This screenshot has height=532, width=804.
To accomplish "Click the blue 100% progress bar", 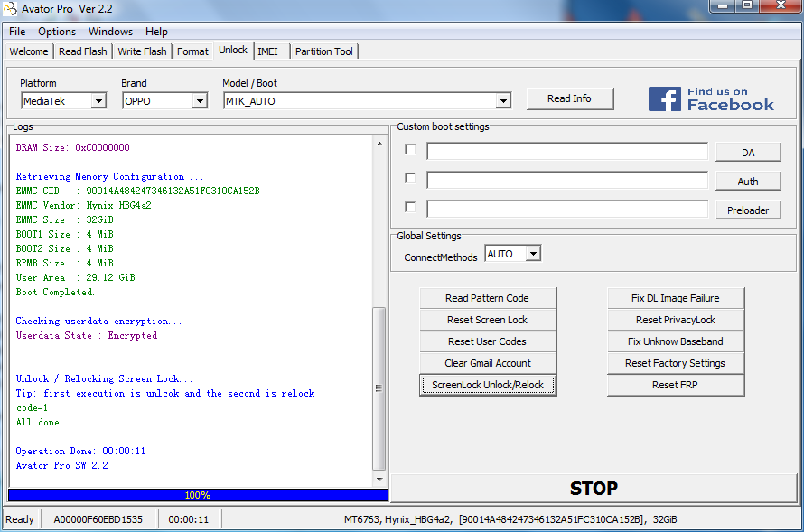I will [x=198, y=495].
